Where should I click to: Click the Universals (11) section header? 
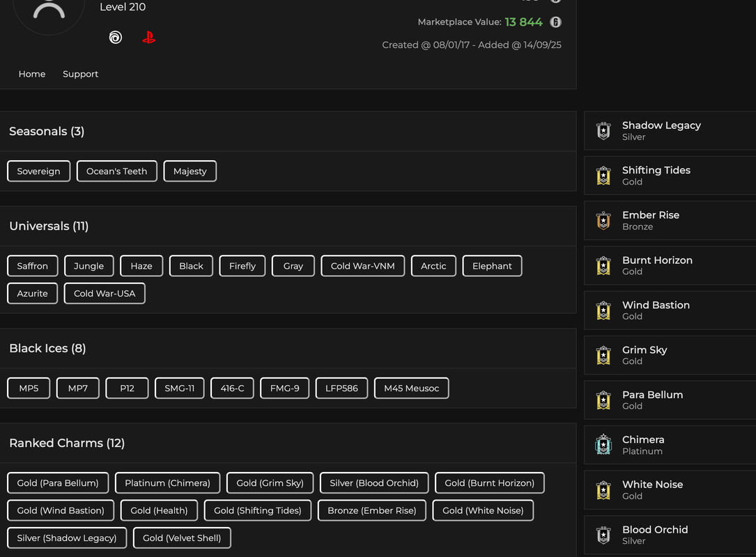point(49,226)
